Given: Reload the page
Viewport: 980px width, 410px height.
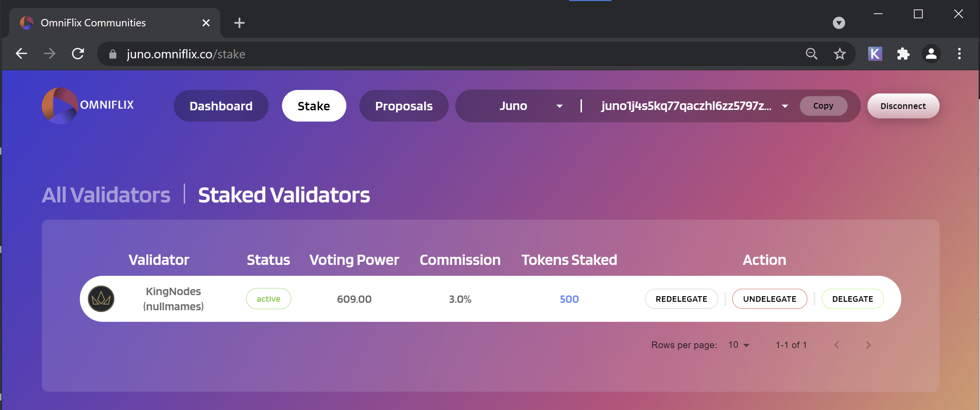Looking at the screenshot, I should coord(78,53).
